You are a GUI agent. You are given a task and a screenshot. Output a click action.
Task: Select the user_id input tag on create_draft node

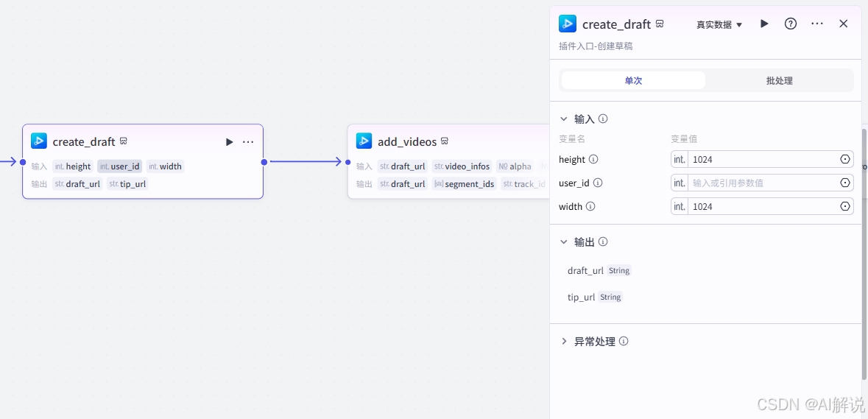point(119,166)
